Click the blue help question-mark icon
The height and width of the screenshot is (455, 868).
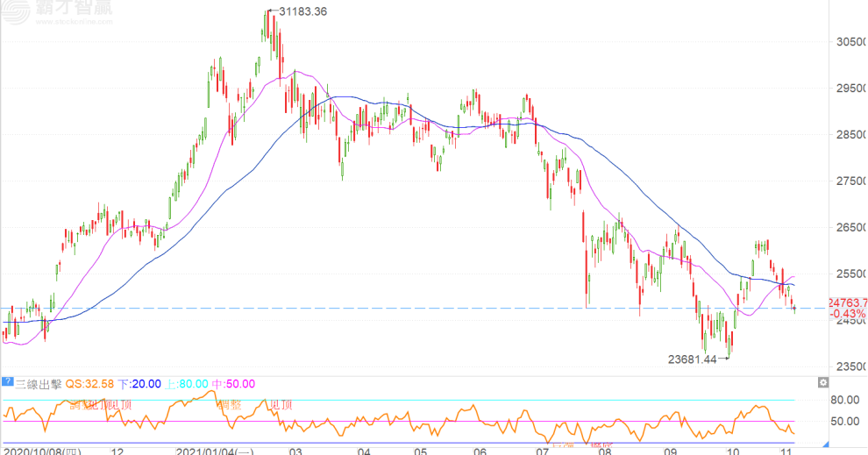pos(8,383)
